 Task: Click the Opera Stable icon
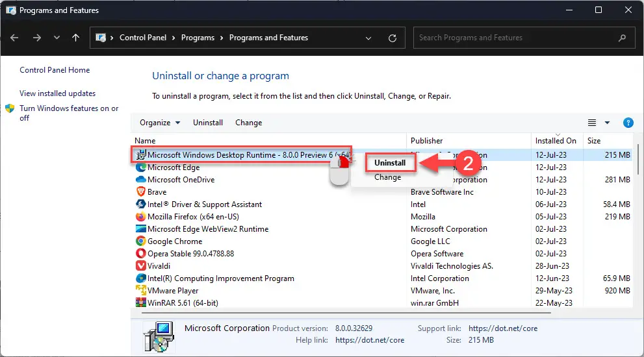(x=141, y=254)
